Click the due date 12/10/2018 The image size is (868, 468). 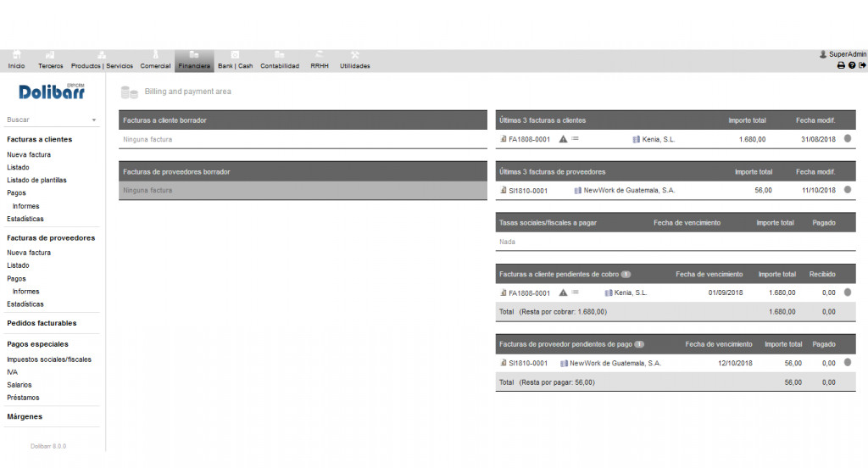[x=735, y=364]
